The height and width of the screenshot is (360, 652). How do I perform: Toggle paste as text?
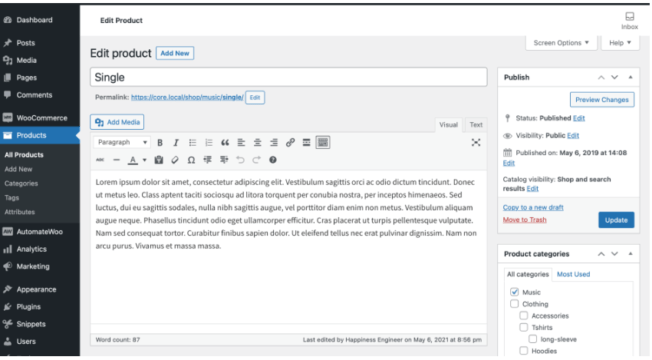pyautogui.click(x=159, y=160)
